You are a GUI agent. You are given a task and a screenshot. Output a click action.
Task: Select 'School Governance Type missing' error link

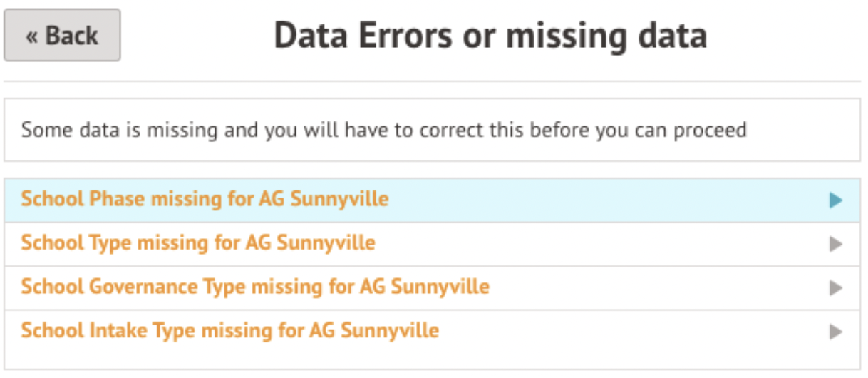[x=255, y=287]
